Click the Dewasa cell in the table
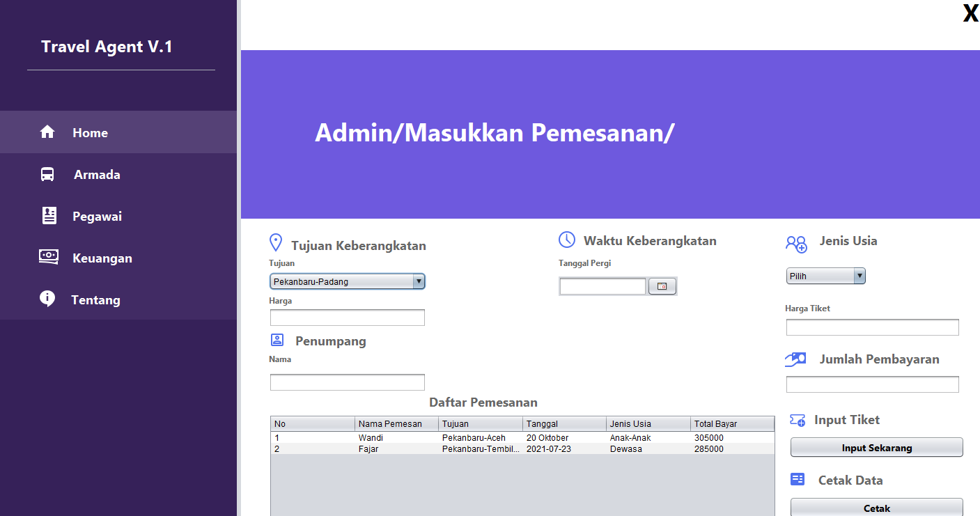Image resolution: width=980 pixels, height=516 pixels. click(648, 449)
